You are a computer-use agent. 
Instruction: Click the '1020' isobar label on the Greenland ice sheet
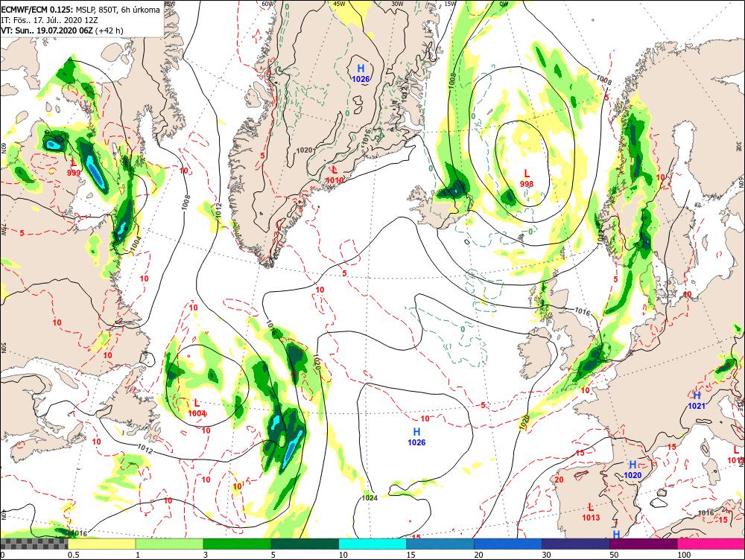(304, 150)
